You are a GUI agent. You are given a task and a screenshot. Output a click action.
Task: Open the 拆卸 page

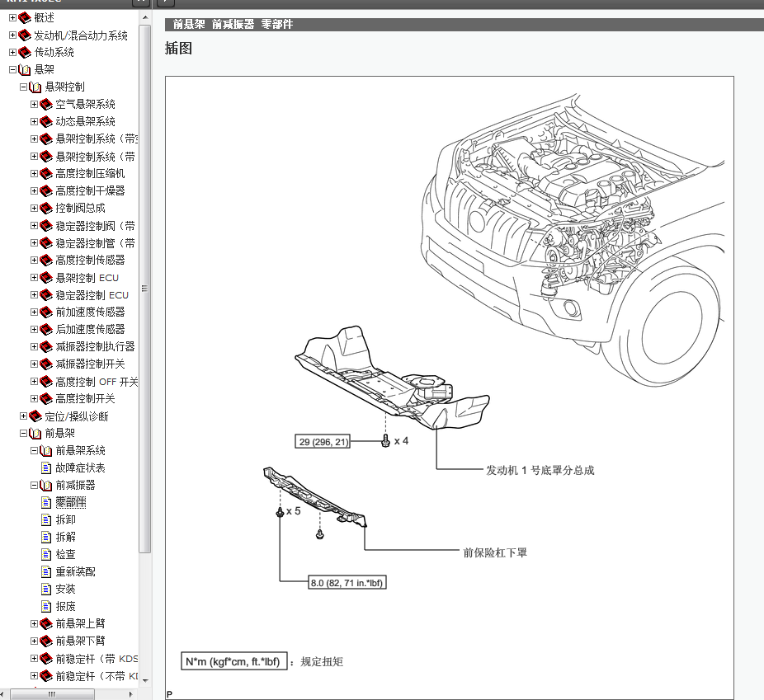tap(65, 520)
